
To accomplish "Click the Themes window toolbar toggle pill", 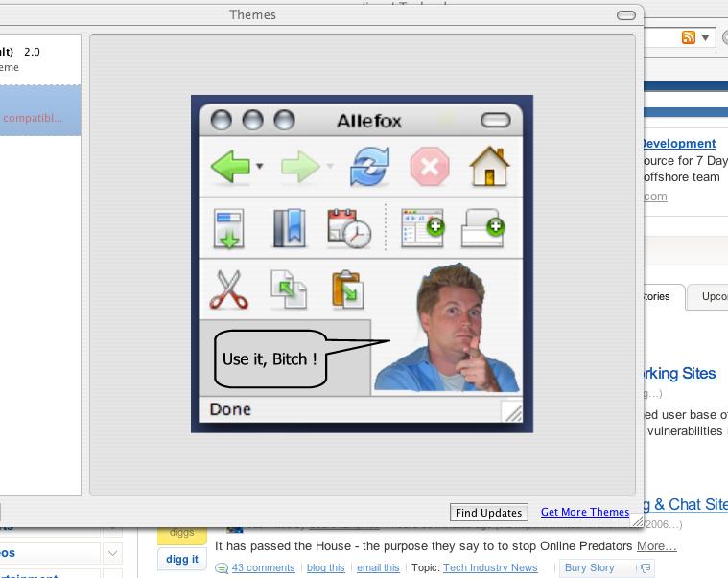I will pos(626,15).
